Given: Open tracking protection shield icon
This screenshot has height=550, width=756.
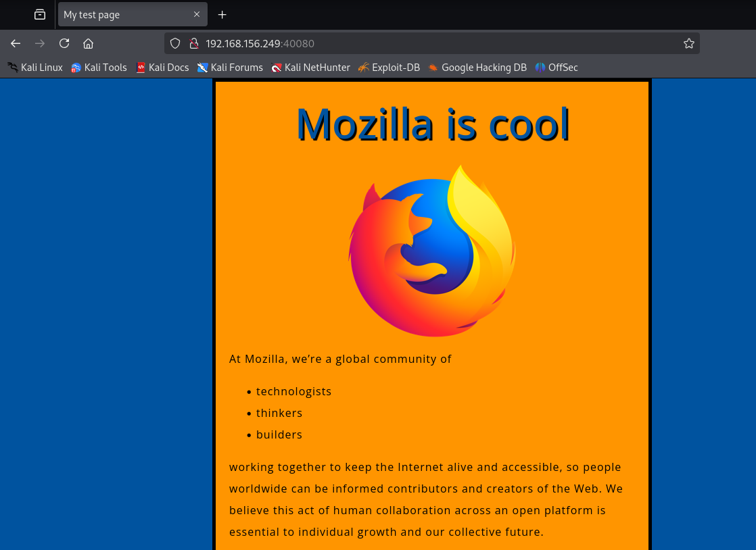Looking at the screenshot, I should 175,43.
